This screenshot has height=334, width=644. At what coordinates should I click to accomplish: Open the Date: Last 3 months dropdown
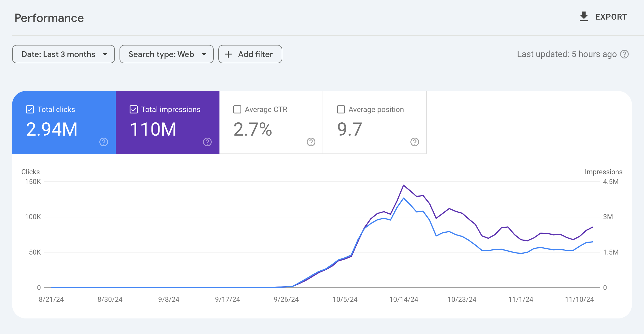[63, 54]
